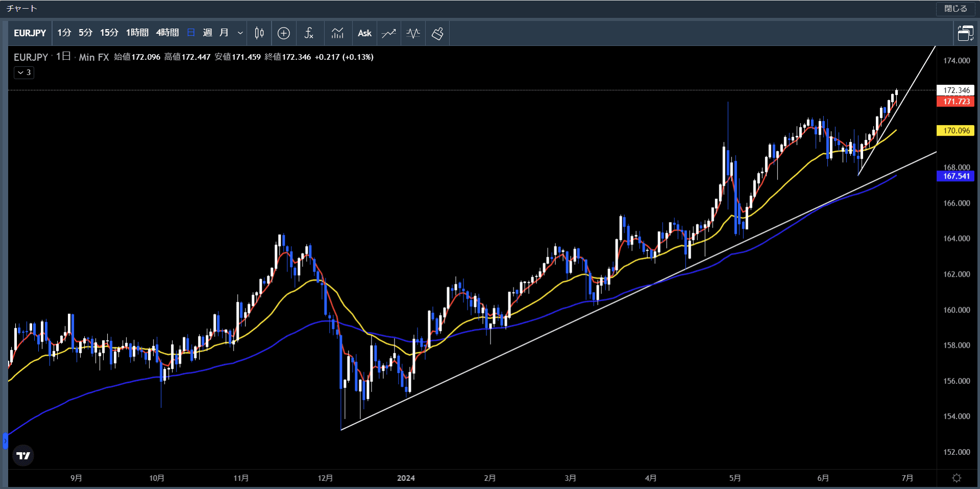
Task: Click the 閉じる close button
Action: 955,9
